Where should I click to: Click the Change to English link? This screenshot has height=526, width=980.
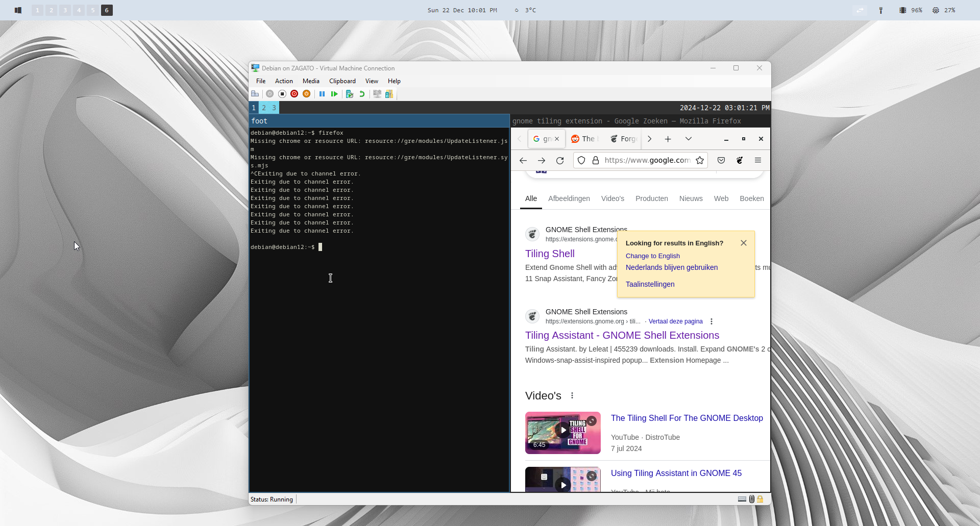(652, 256)
